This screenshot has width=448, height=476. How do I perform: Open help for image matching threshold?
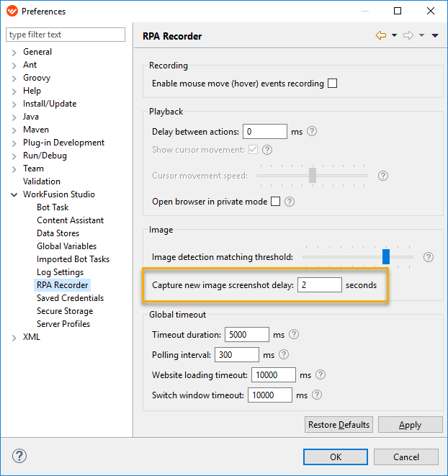pos(429,257)
